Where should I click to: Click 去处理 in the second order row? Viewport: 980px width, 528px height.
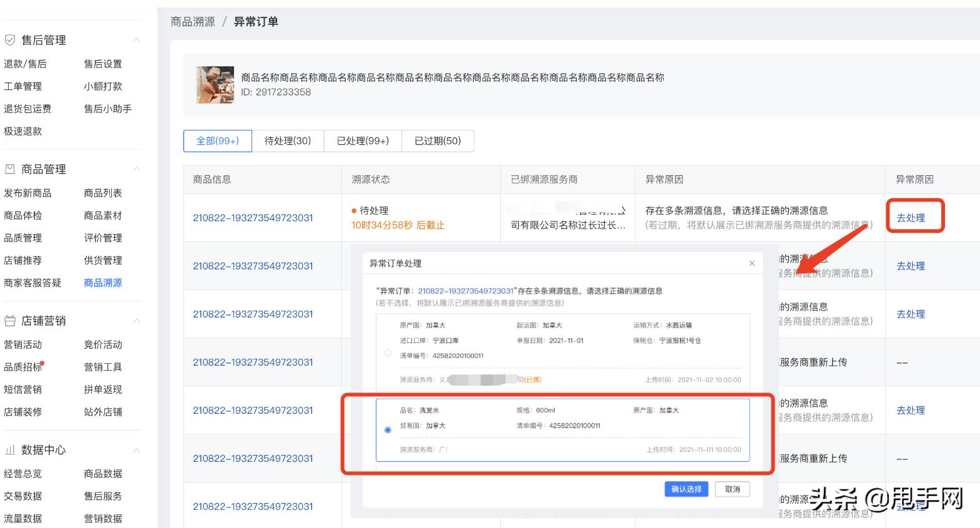(911, 266)
